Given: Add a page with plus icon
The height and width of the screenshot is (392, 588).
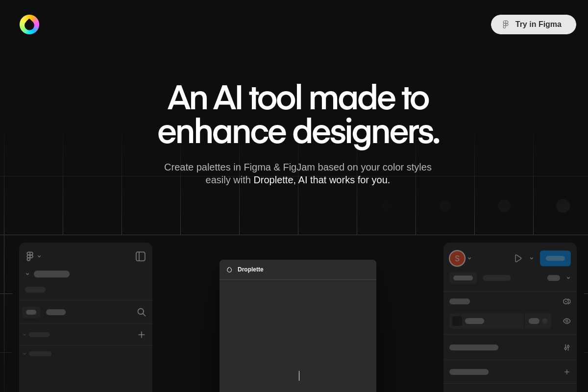Looking at the screenshot, I should click(142, 335).
